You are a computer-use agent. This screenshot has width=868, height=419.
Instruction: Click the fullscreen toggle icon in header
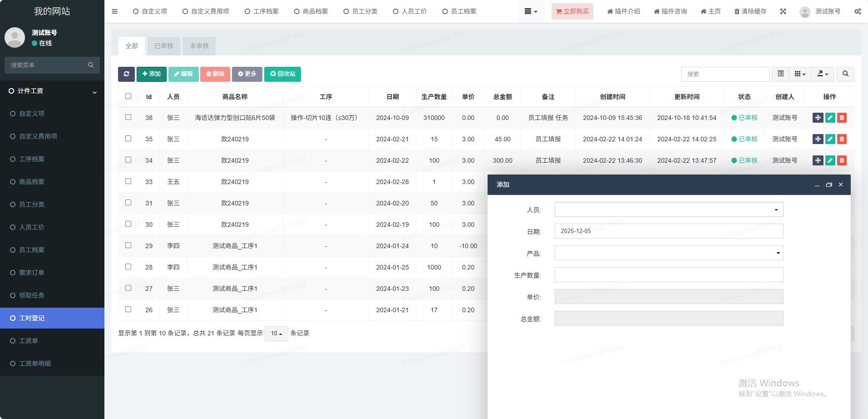point(783,11)
